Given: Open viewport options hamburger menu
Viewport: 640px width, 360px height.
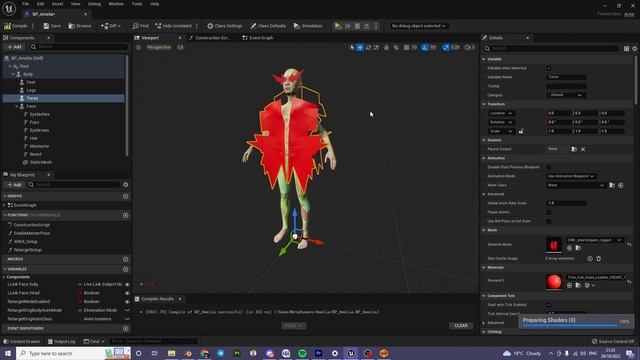Looking at the screenshot, I should 138,47.
